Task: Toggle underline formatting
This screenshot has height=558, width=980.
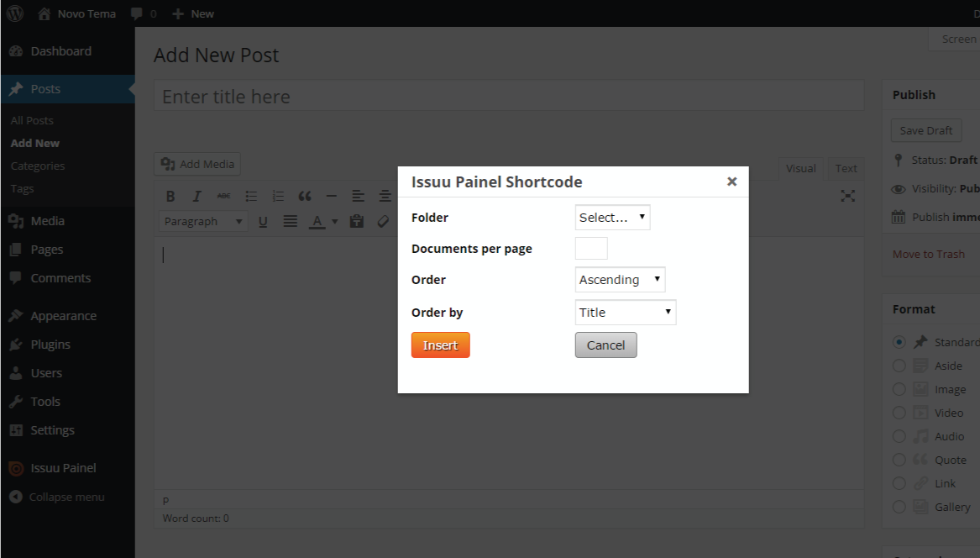Action: click(x=263, y=222)
